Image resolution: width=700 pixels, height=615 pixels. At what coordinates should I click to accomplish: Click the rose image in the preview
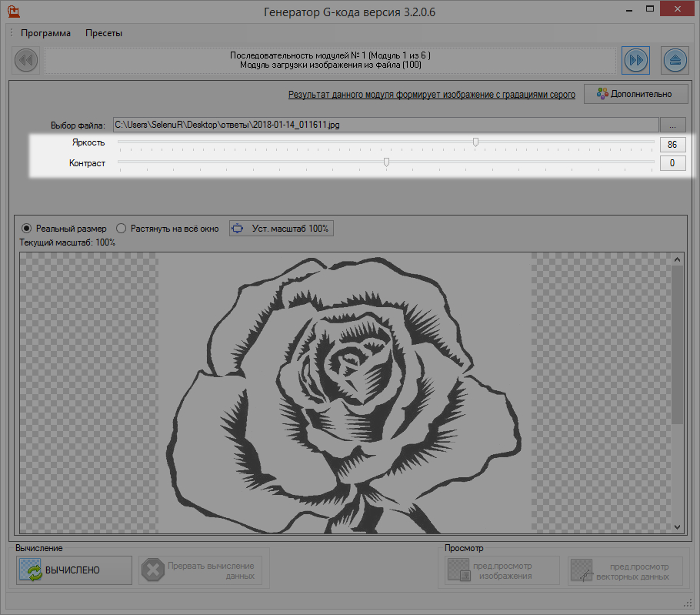click(x=345, y=393)
